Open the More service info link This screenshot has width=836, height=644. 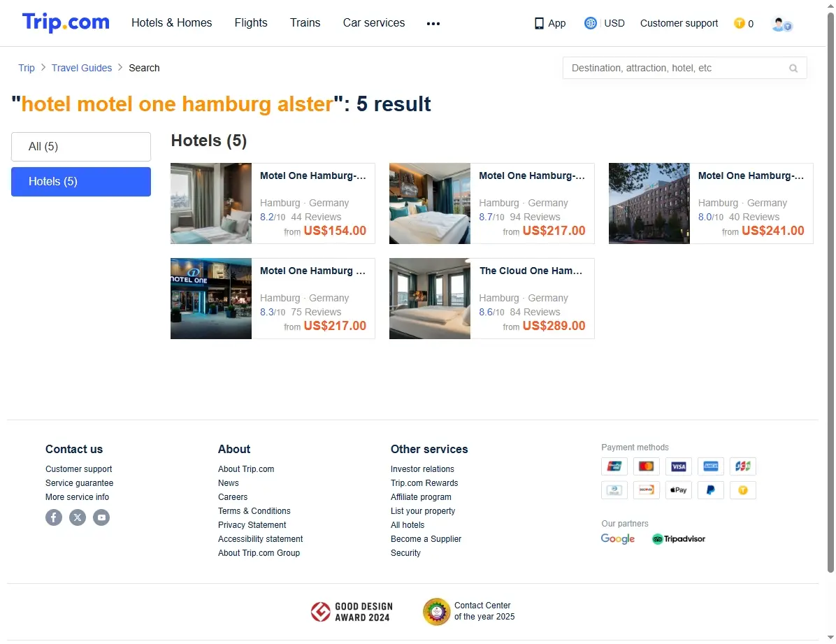[77, 496]
